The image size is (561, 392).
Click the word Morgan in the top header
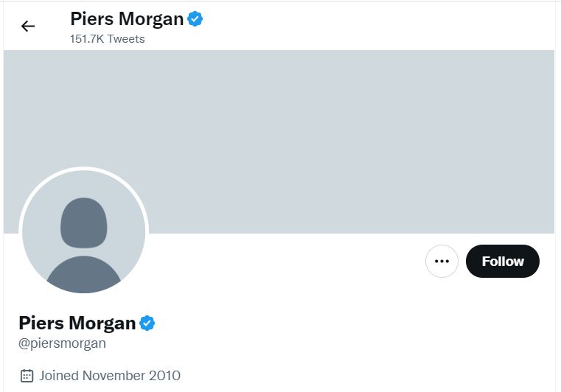coord(151,19)
